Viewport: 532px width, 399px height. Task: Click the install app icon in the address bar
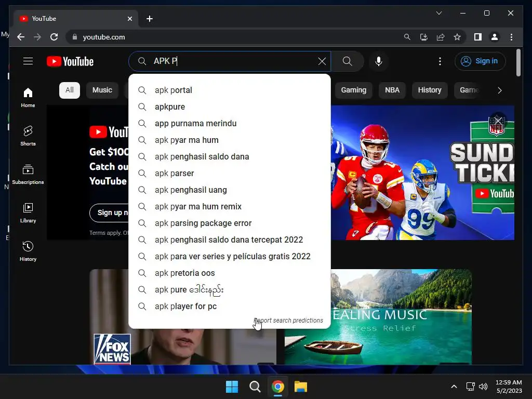(424, 37)
